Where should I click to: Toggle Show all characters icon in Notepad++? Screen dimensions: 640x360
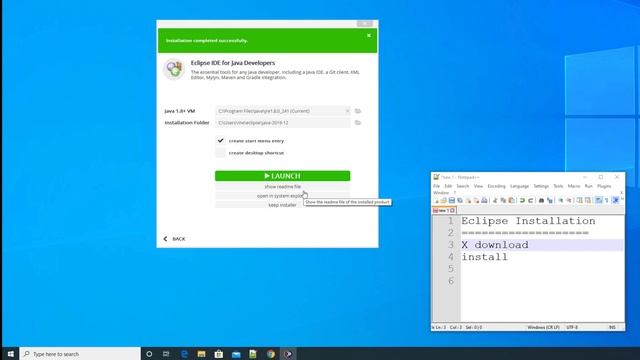(607, 200)
